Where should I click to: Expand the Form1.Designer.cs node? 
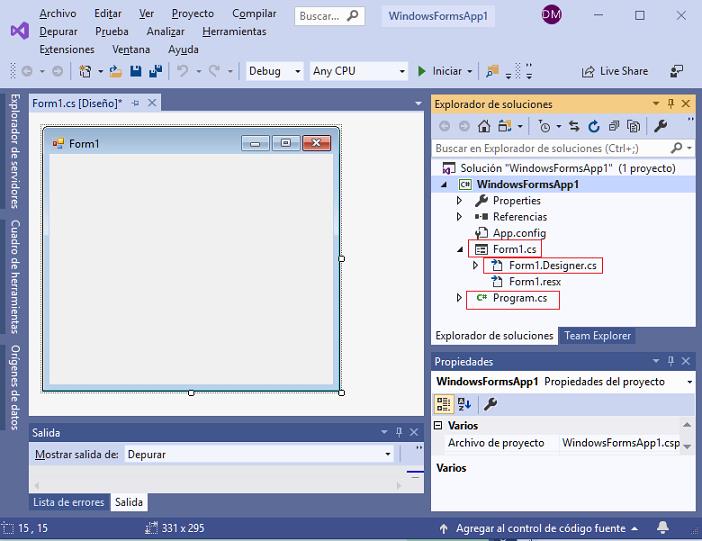(475, 265)
